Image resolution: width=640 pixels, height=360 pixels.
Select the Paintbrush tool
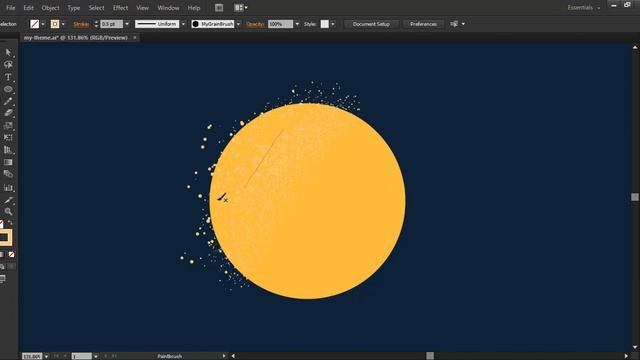tap(8, 101)
